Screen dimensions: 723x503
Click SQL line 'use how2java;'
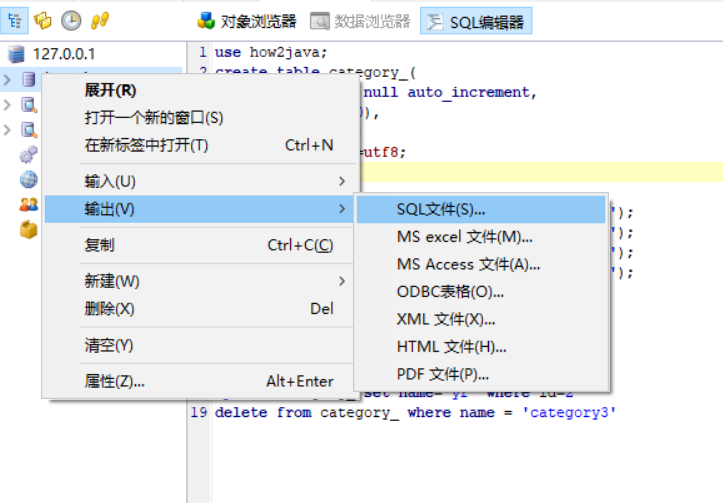coord(271,53)
